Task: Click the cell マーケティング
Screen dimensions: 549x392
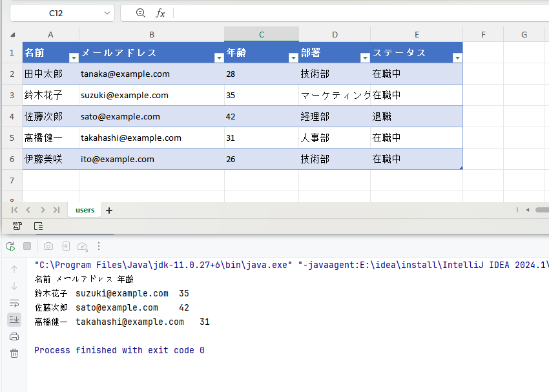Action: click(335, 95)
